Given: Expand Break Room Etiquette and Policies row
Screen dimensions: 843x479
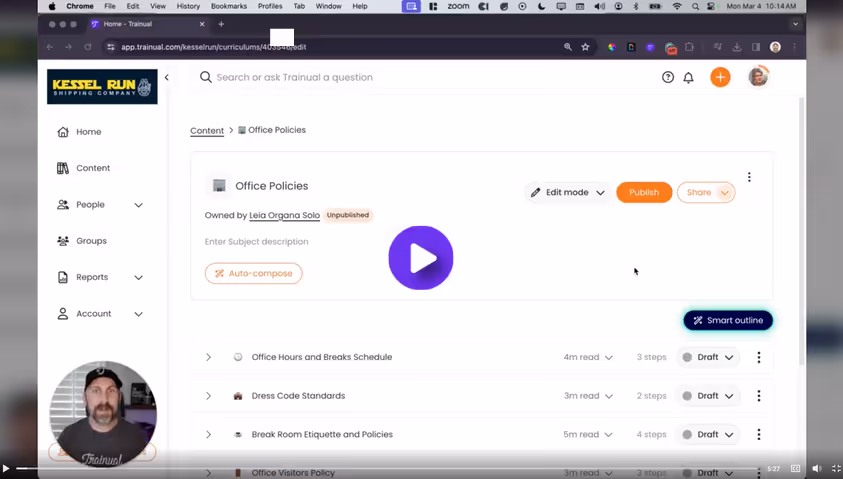Looking at the screenshot, I should [209, 434].
